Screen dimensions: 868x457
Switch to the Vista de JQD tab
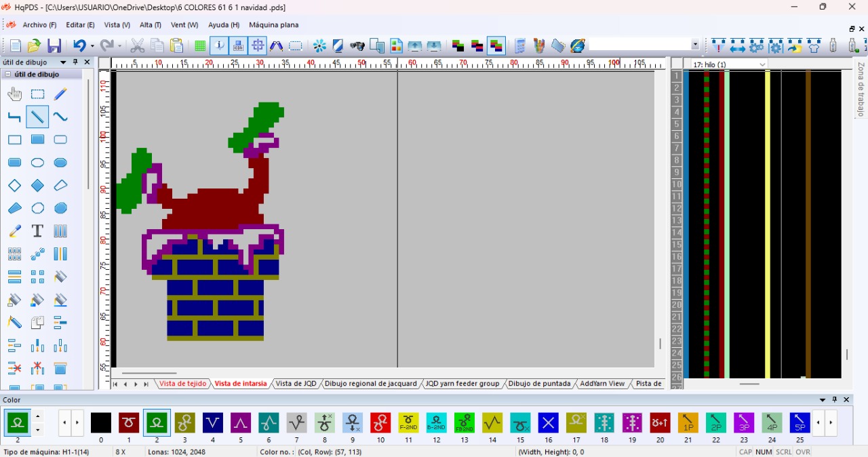pos(296,384)
